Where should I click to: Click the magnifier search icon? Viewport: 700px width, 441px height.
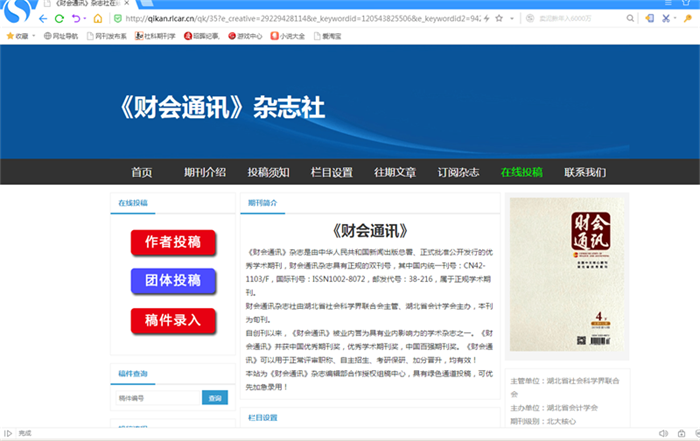pyautogui.click(x=630, y=18)
